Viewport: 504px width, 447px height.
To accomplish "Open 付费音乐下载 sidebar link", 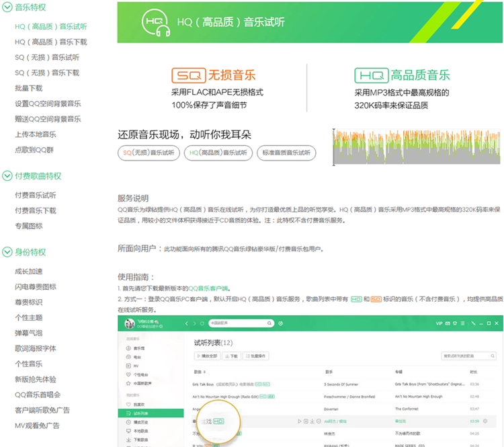I will coord(36,210).
